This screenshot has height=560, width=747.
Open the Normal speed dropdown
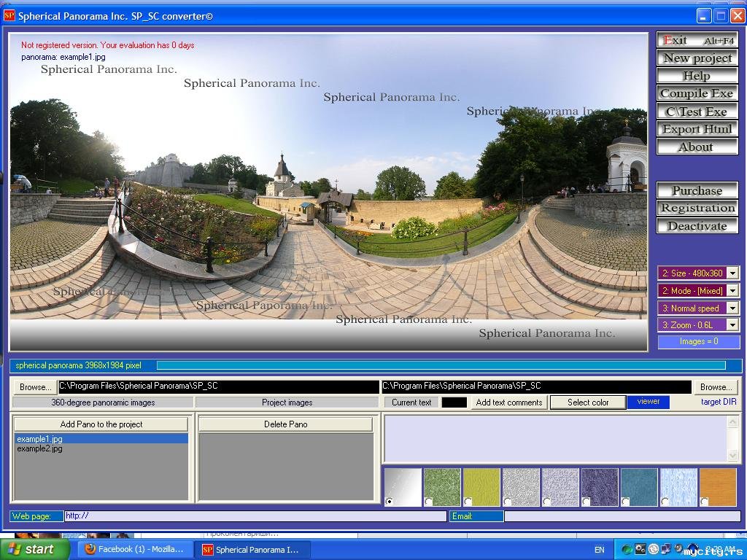coord(732,308)
